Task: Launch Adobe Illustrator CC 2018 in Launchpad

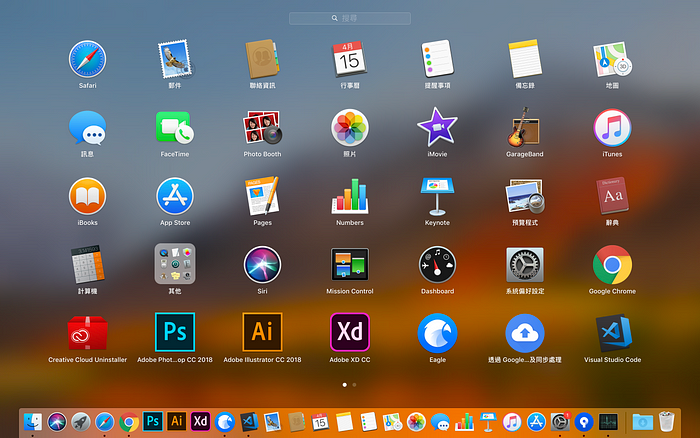Action: click(262, 332)
